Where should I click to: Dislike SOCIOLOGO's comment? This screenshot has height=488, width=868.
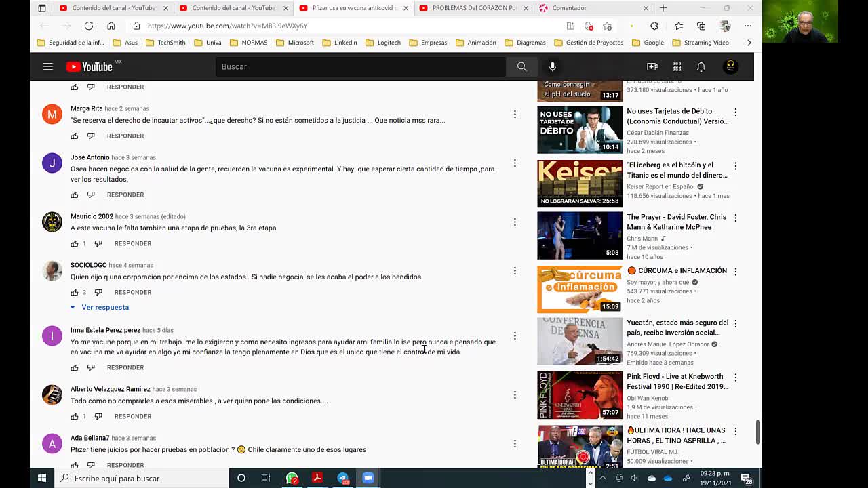(98, 292)
